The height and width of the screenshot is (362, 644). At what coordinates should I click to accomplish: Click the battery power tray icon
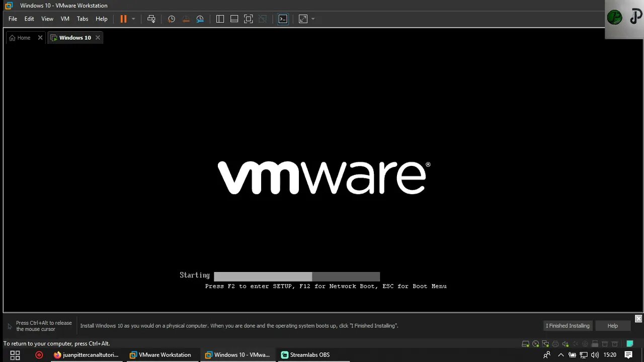pyautogui.click(x=573, y=355)
